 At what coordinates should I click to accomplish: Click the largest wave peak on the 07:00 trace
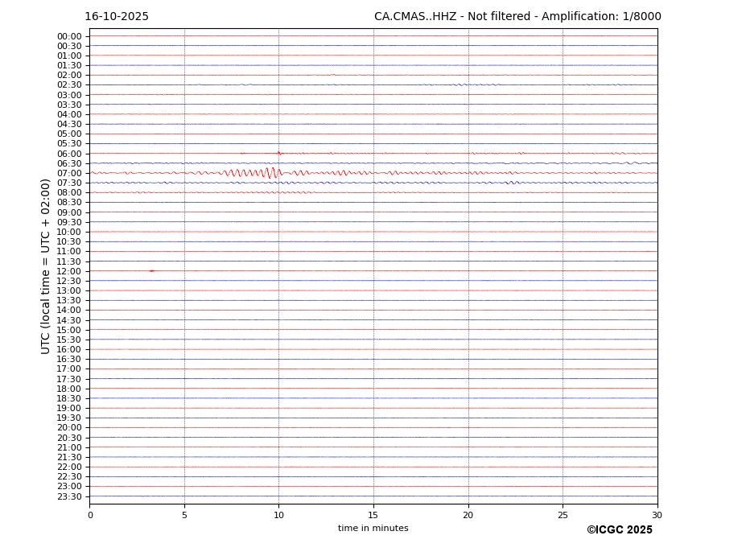273,172
